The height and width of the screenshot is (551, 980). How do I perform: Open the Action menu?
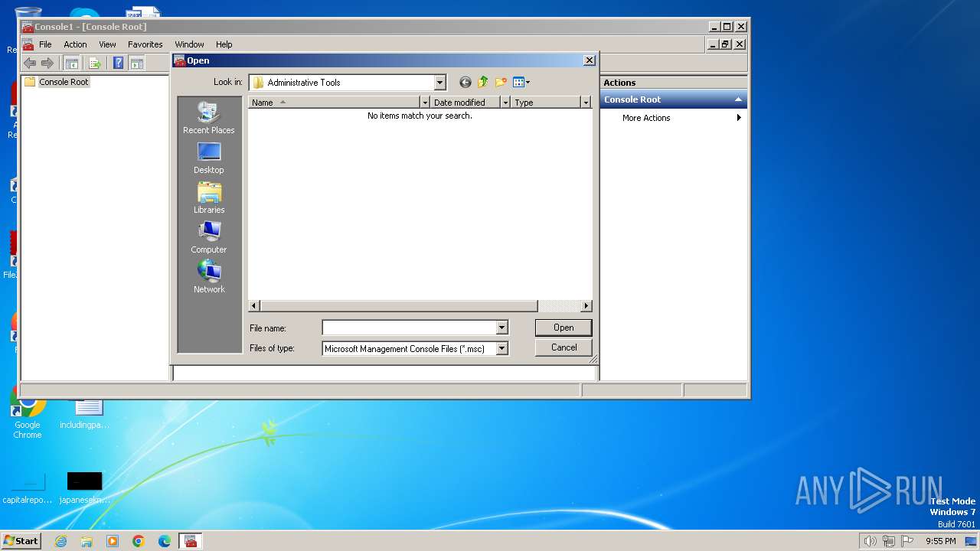coord(75,44)
